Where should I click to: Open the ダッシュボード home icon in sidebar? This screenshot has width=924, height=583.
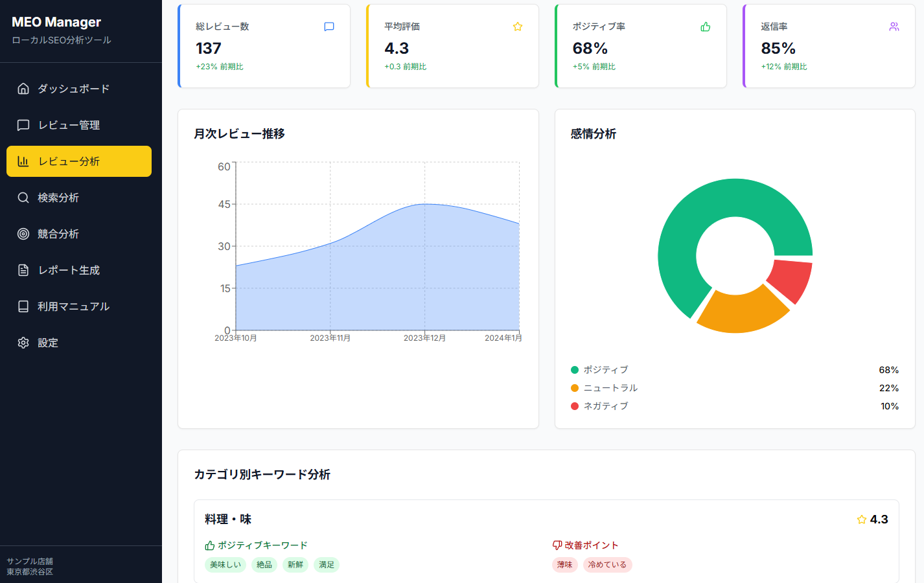(23, 88)
